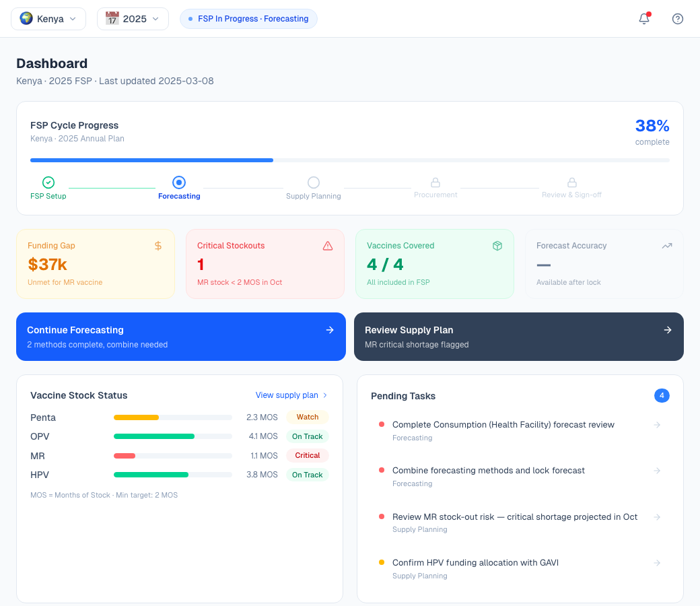700x606 pixels.
Task: Open the Kenya country dropdown
Action: (x=48, y=19)
